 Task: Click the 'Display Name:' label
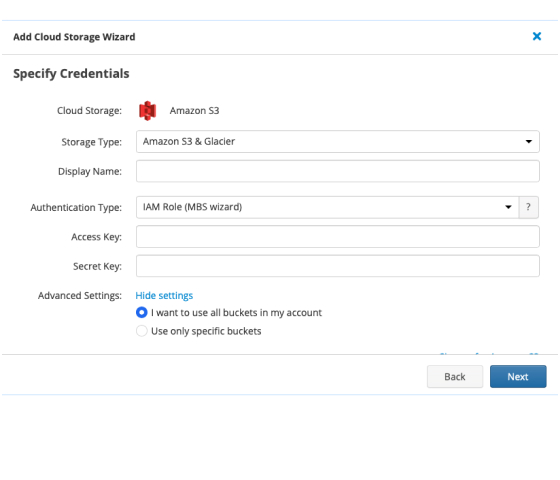[x=90, y=171]
